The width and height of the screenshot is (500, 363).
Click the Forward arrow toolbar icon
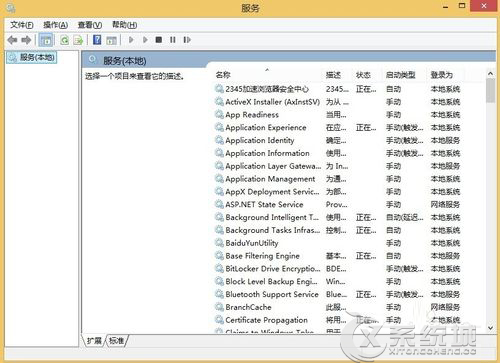pos(26,40)
